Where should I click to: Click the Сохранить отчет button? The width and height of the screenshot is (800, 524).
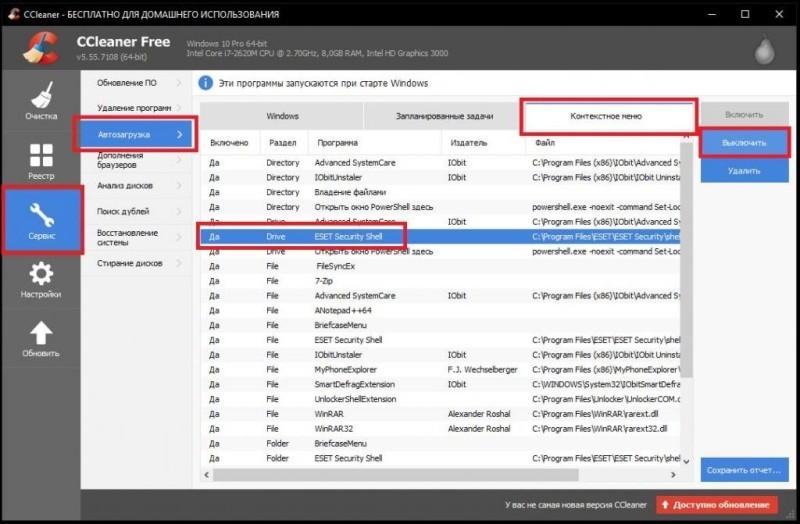744,468
